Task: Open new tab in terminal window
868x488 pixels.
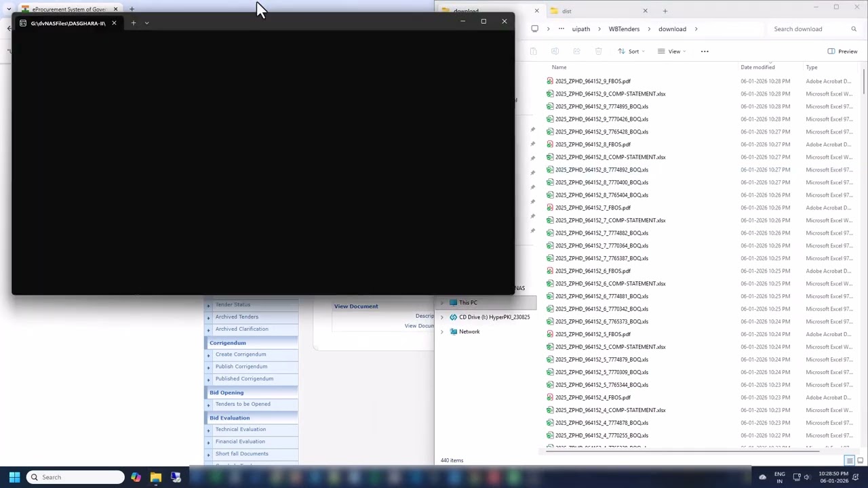Action: pos(133,23)
